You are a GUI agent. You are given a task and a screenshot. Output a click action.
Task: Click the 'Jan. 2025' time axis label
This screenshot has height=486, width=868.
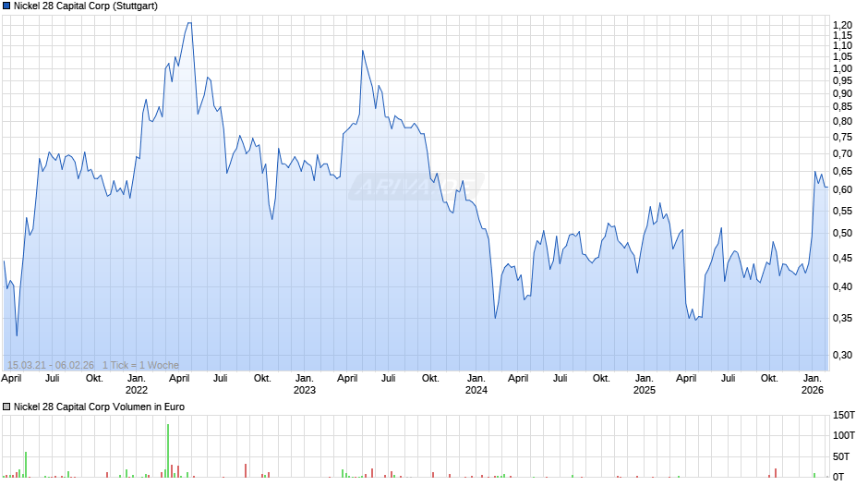click(645, 384)
